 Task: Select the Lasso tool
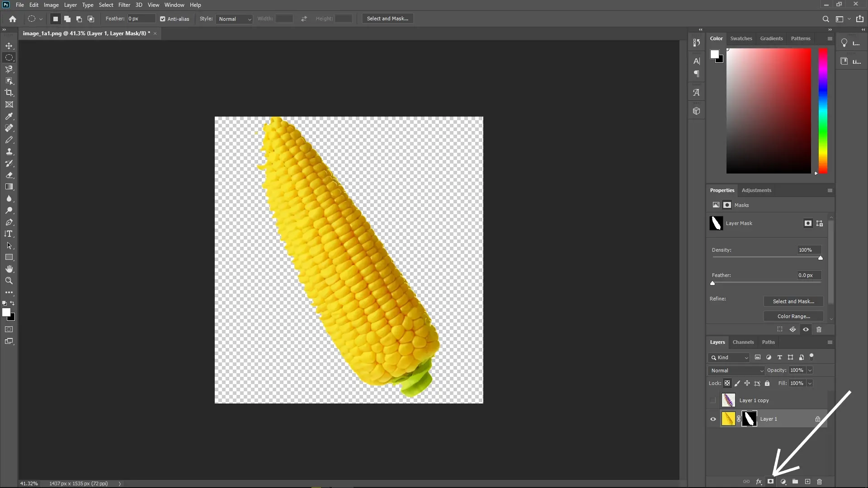coord(9,70)
